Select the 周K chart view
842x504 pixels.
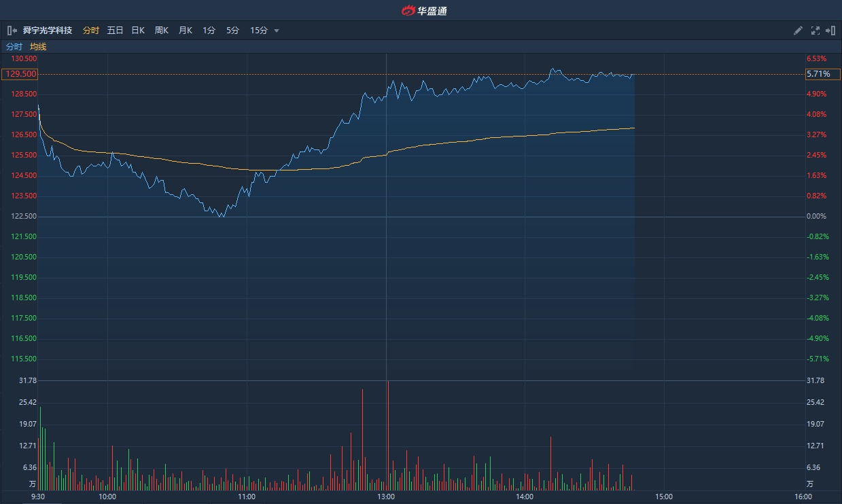[x=161, y=31]
